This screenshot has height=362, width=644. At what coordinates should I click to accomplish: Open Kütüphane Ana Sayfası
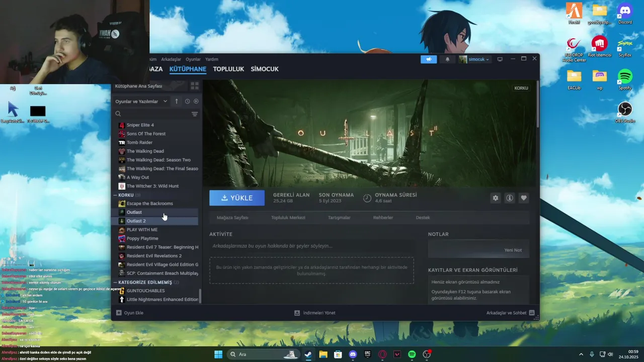pos(138,86)
